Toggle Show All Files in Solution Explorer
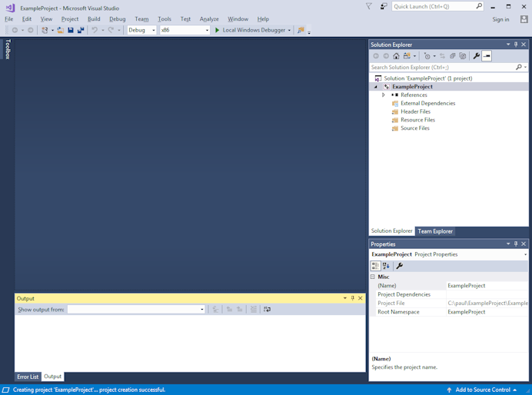 [x=463, y=56]
